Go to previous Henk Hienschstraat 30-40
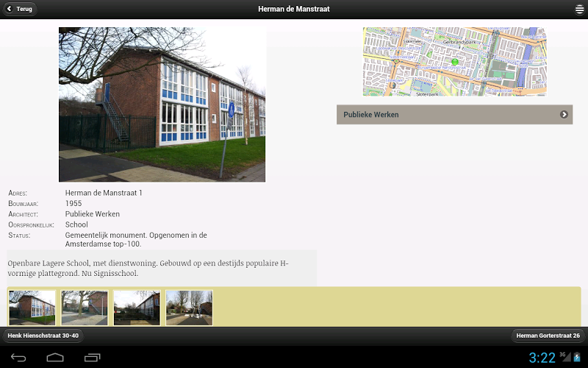The width and height of the screenshot is (588, 368). pyautogui.click(x=43, y=336)
